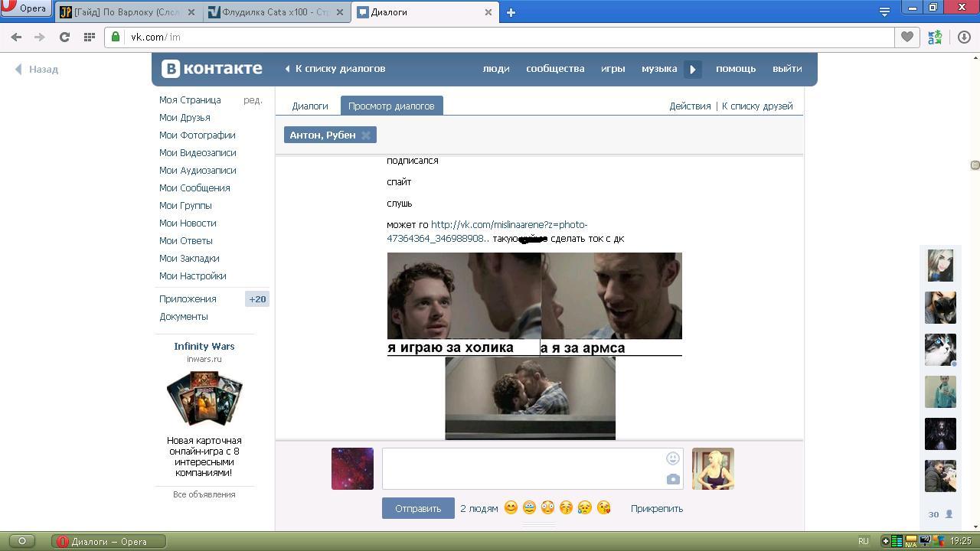Screen dimensions: 980x551
Task: Click the Прикрепить attach link
Action: click(x=657, y=508)
